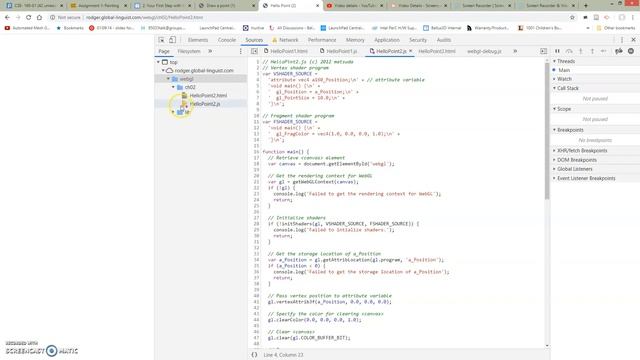Collapse the webgl folder
Image resolution: width=640 pixels, height=360 pixels.
[x=168, y=79]
